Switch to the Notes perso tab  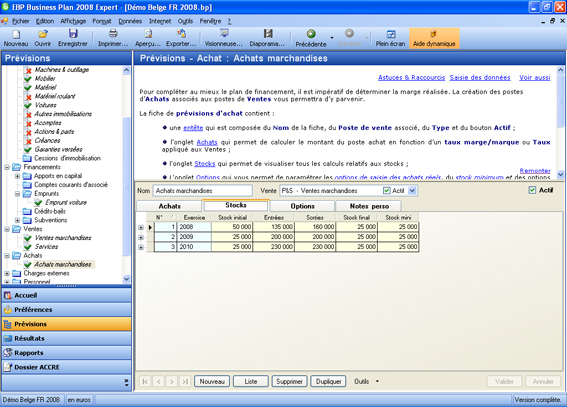pyautogui.click(x=369, y=206)
